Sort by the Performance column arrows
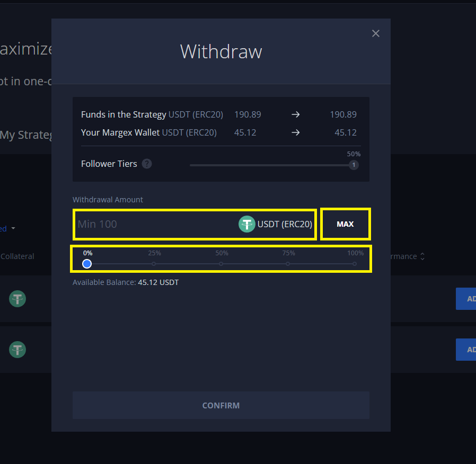This screenshot has width=476, height=464. [422, 256]
